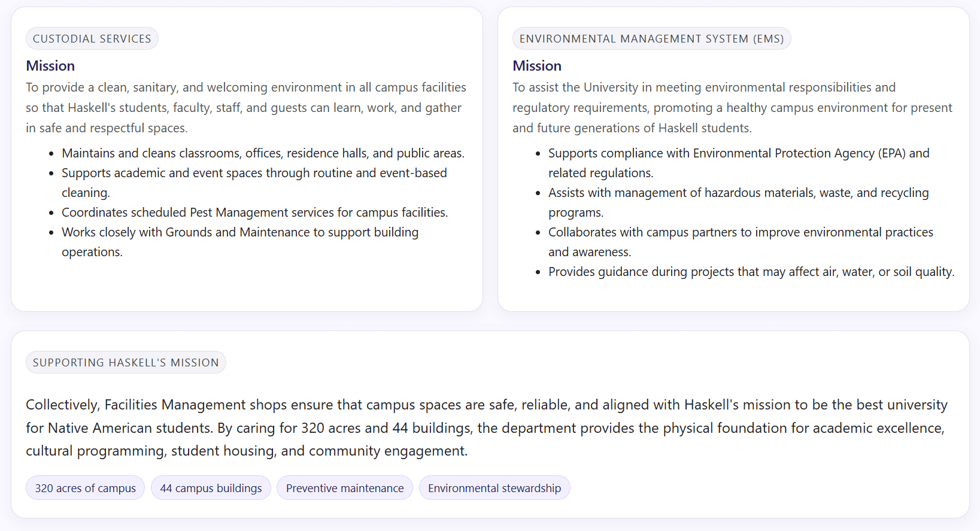The width and height of the screenshot is (980, 531).
Task: Click the Custodial Services mission statement paragraph
Action: 245,108
